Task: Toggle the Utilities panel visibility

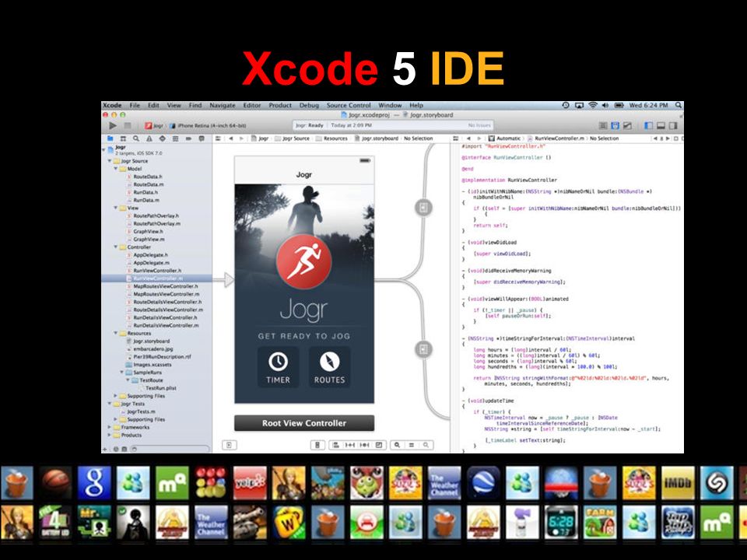Action: 673,126
